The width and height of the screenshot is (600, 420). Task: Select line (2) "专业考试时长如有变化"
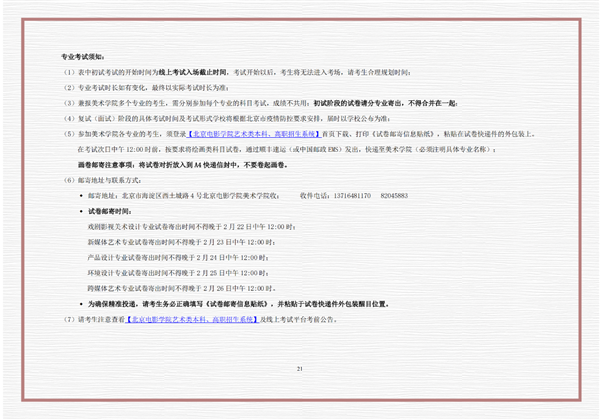point(146,88)
